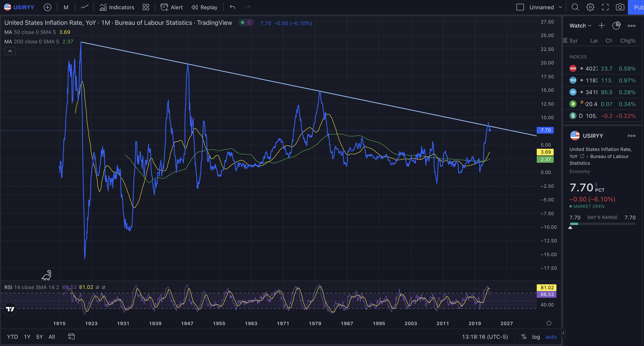Expand the Unnamed layout dropdown
644x346 pixels.
click(560, 7)
